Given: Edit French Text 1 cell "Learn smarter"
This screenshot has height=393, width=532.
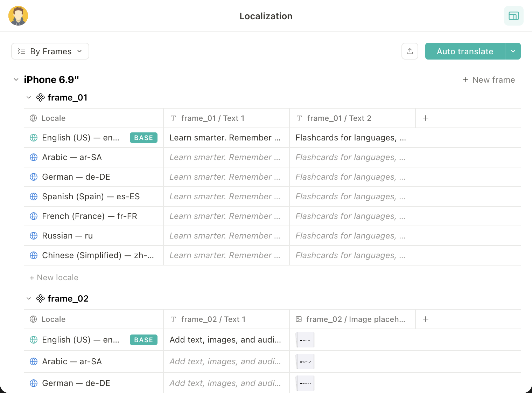Looking at the screenshot, I should coord(226,216).
